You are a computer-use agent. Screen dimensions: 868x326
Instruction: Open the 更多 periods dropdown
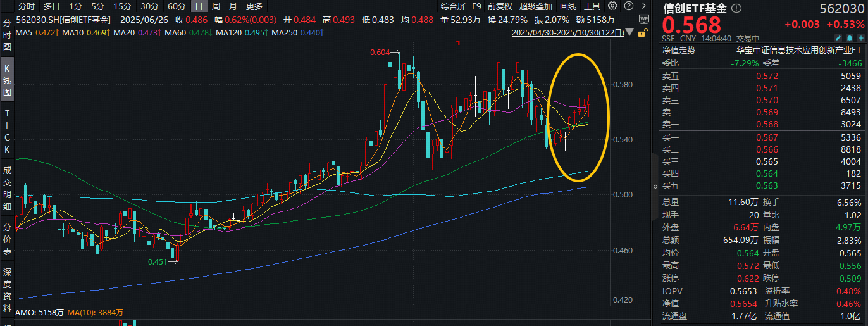click(x=254, y=6)
